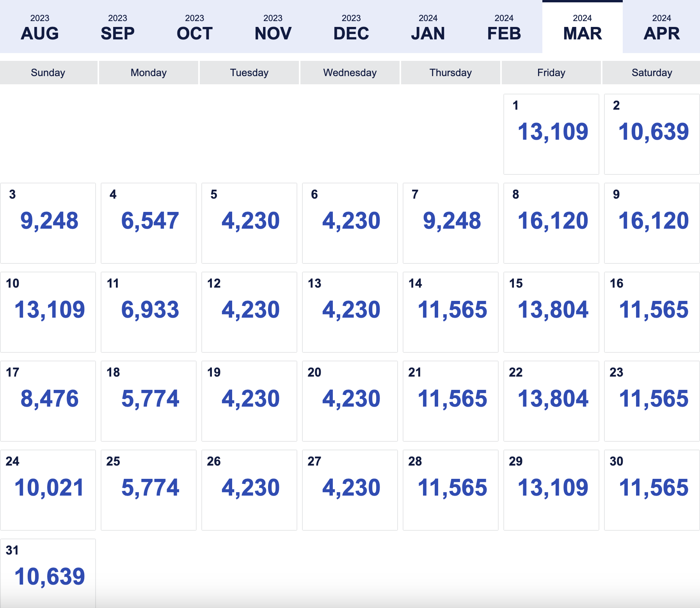Choose March 15 priced 13,804
Viewport: 700px width, 608px height.
pyautogui.click(x=551, y=312)
